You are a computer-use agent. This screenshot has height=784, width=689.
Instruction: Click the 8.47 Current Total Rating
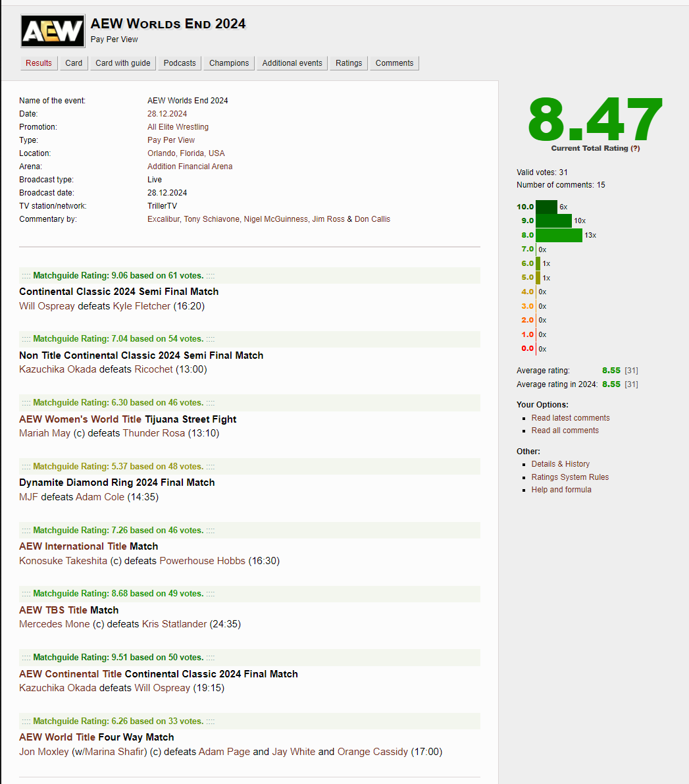pyautogui.click(x=595, y=120)
